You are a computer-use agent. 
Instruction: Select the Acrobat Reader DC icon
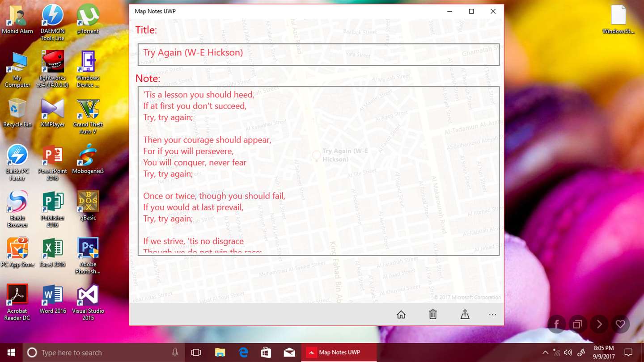[17, 303]
